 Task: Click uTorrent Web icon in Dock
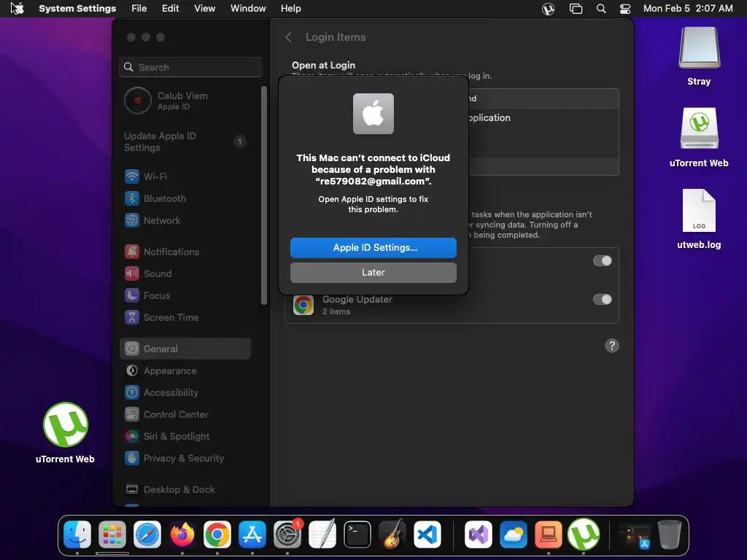584,534
